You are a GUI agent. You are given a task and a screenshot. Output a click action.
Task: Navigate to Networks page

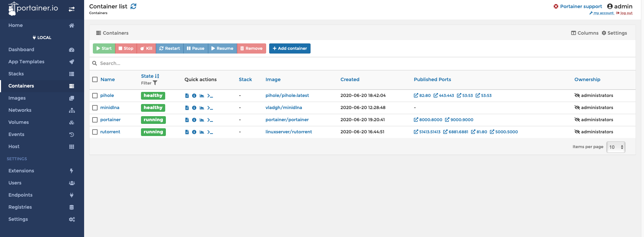(42, 110)
